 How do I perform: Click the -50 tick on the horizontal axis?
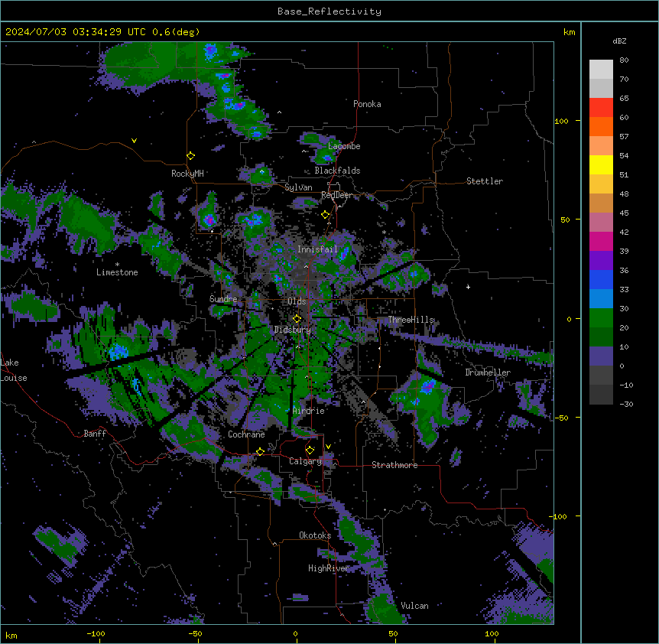pyautogui.click(x=195, y=633)
